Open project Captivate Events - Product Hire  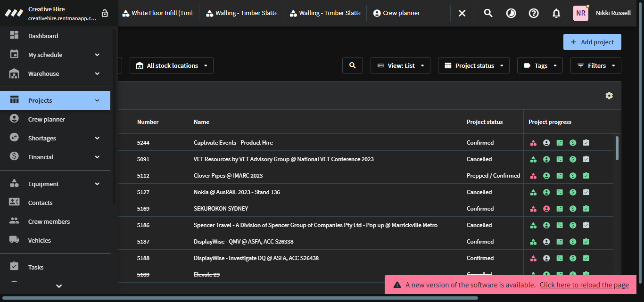pyautogui.click(x=233, y=143)
